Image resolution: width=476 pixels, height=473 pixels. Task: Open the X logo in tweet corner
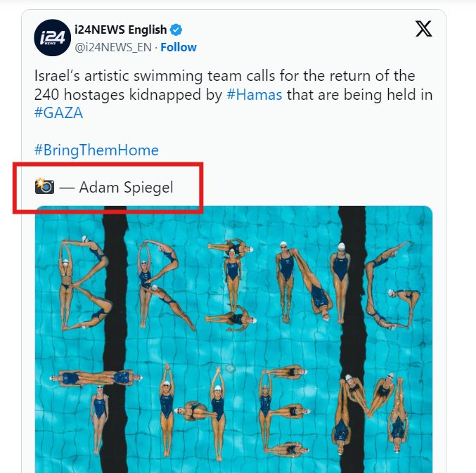click(x=424, y=29)
